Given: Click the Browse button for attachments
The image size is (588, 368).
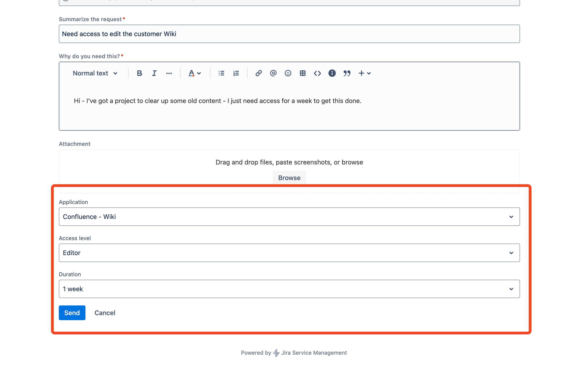Looking at the screenshot, I should tap(289, 178).
